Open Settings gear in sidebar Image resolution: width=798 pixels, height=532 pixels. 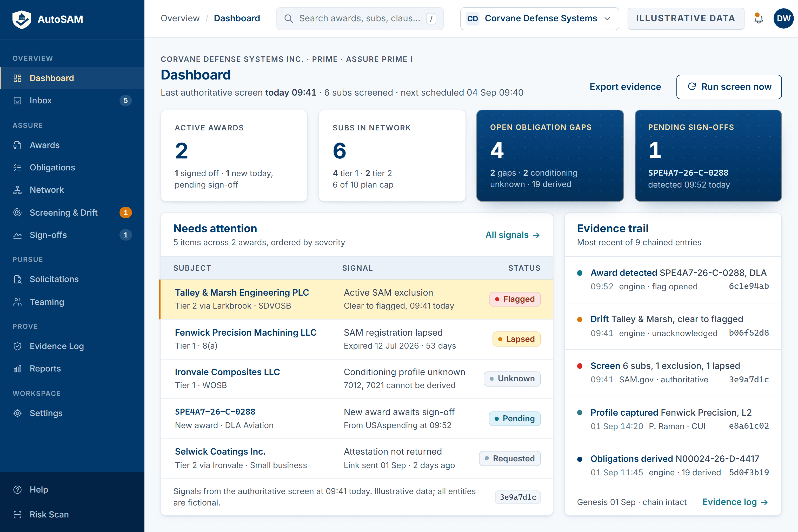tap(72, 413)
